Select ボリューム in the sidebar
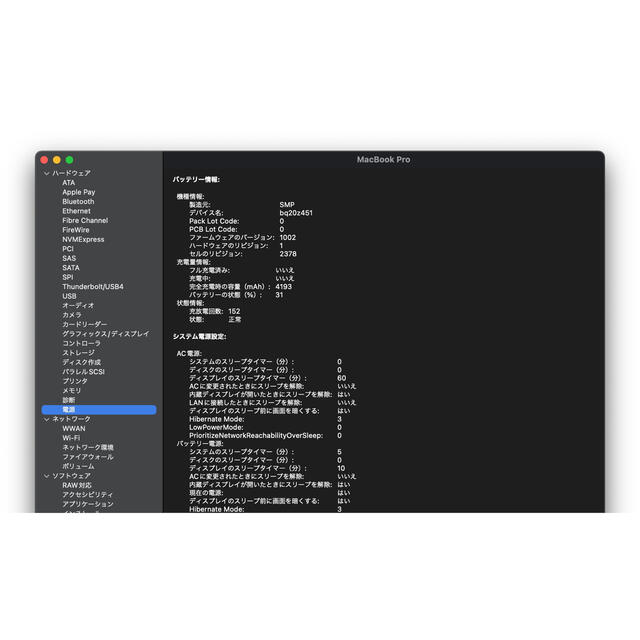 [78, 466]
